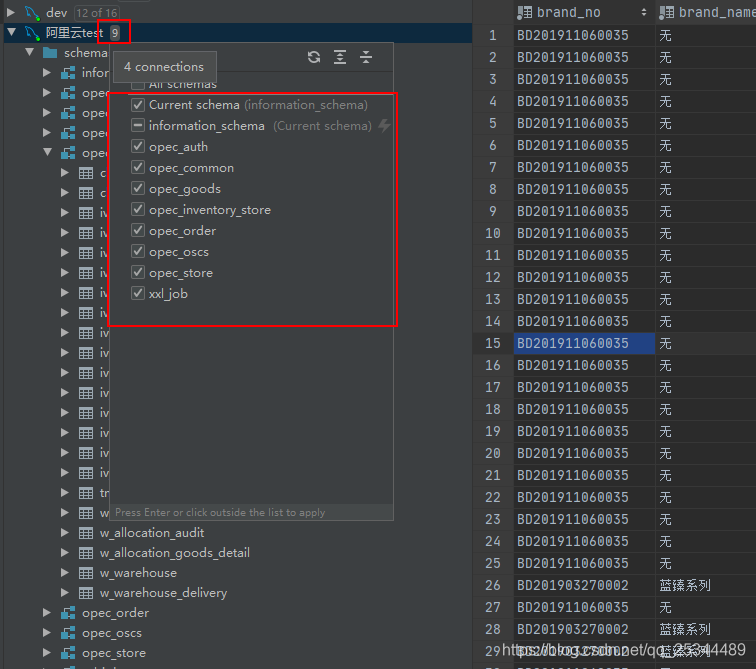Select the w_allocation_goods_detail table
756x669 pixels.
[175, 553]
